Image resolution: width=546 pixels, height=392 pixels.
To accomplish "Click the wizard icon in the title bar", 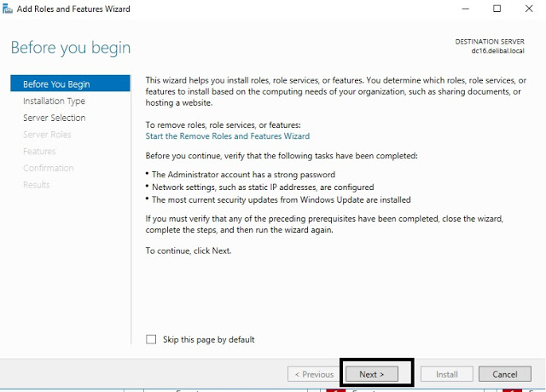I will (8, 9).
